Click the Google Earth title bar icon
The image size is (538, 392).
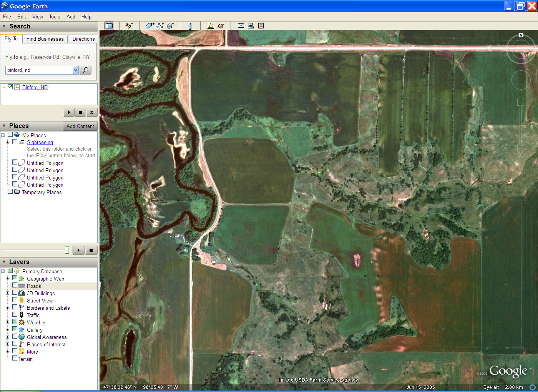click(x=5, y=6)
